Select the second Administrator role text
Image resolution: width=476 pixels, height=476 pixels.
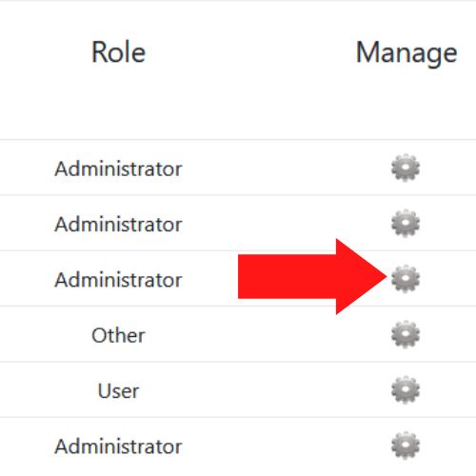pyautogui.click(x=118, y=224)
